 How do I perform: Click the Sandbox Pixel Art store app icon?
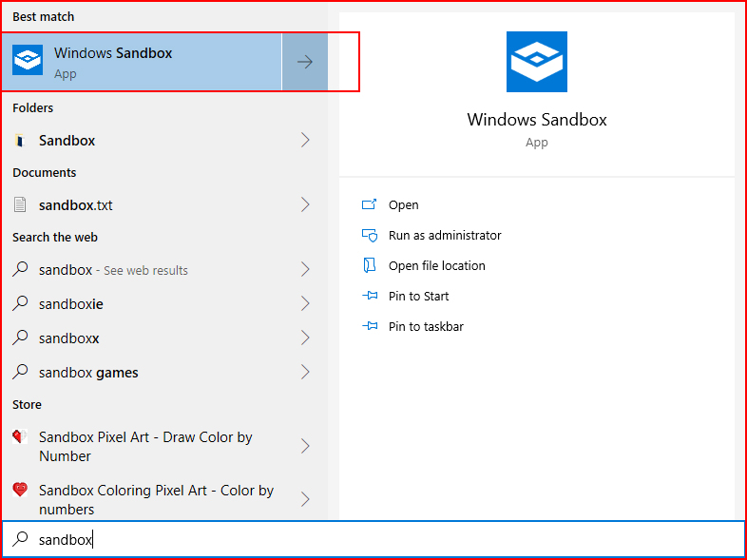click(20, 436)
